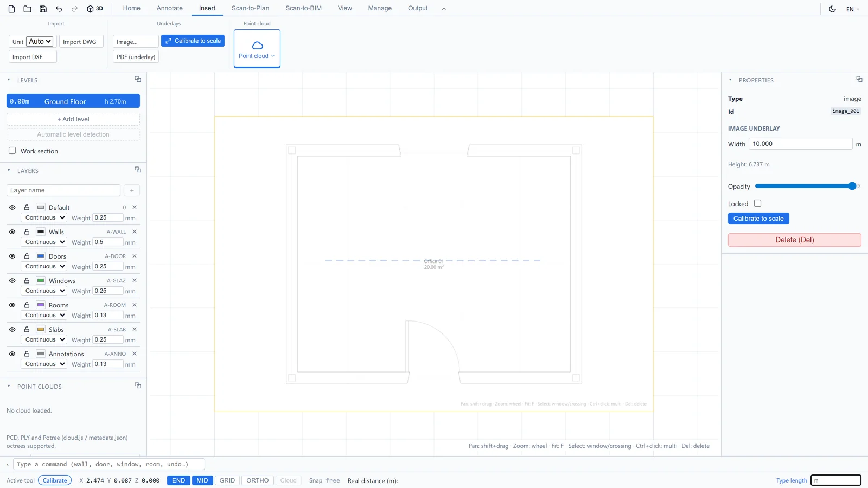Pop out the Properties panel

[859, 79]
